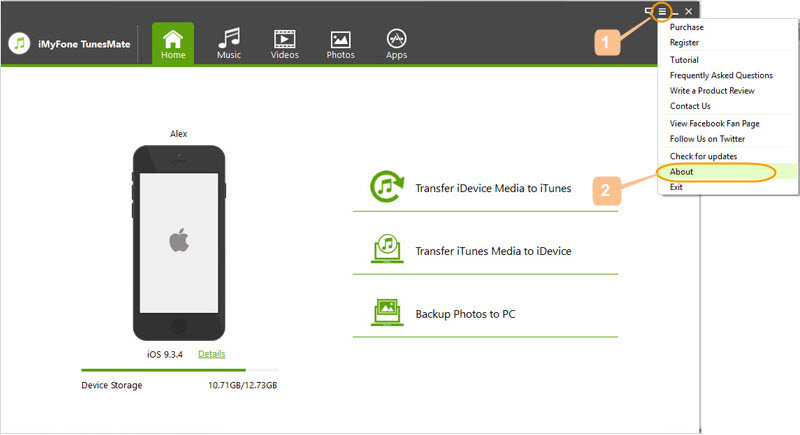Select Write a Product Review
The width and height of the screenshot is (800, 435).
[712, 90]
